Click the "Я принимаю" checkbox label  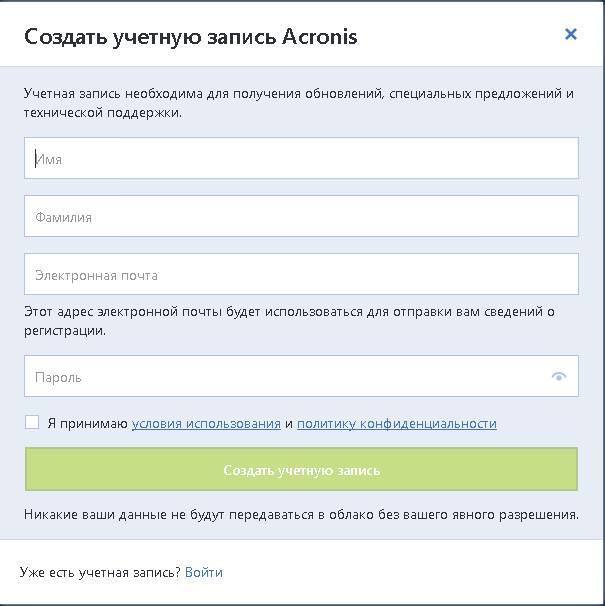[88, 424]
